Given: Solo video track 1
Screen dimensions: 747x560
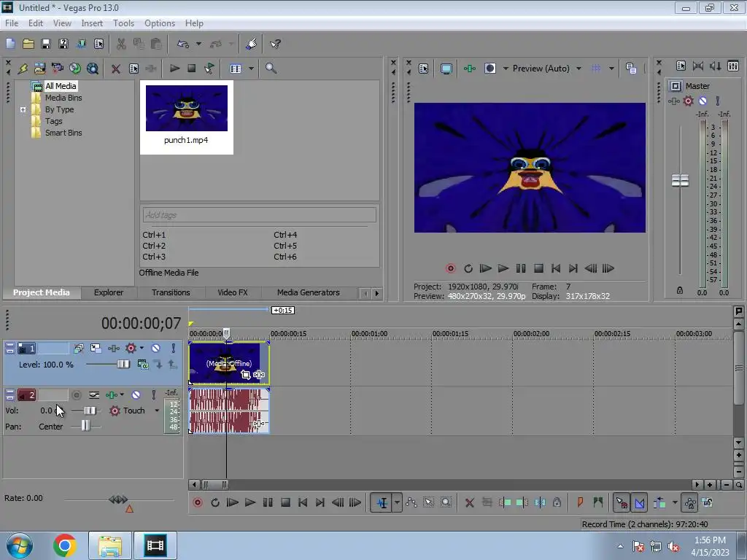Looking at the screenshot, I should click(x=174, y=348).
